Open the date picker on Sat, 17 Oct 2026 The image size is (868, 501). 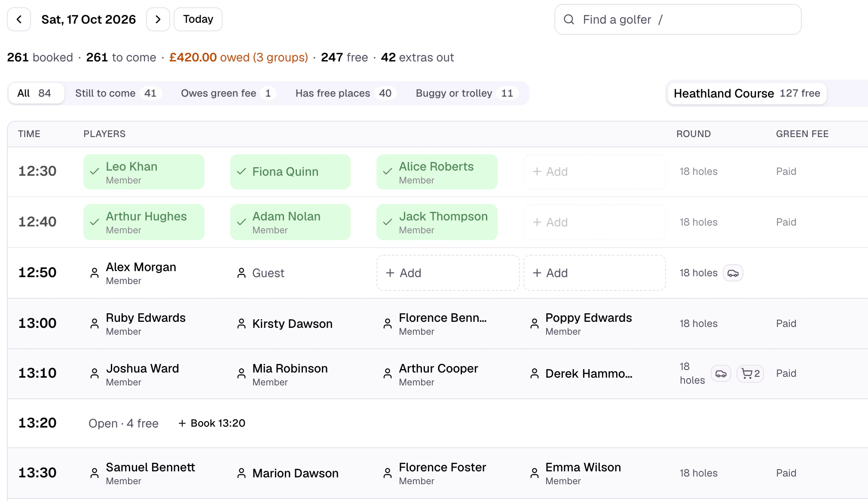pos(89,19)
